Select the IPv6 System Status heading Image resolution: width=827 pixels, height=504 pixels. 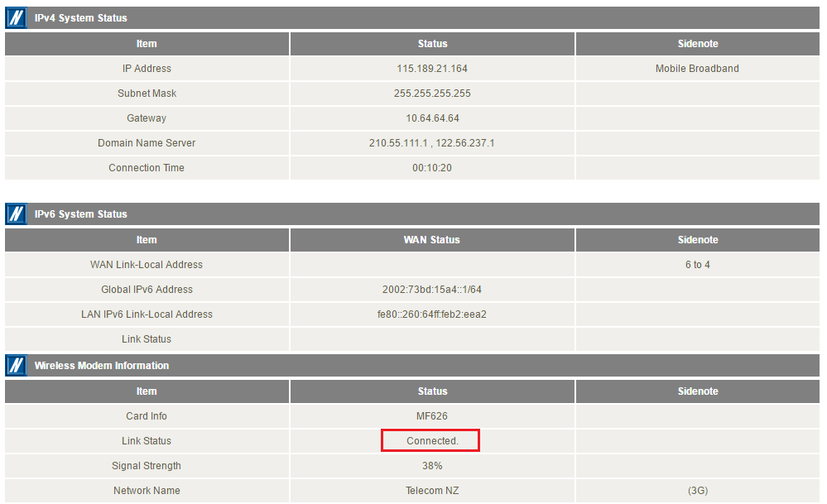(x=80, y=214)
